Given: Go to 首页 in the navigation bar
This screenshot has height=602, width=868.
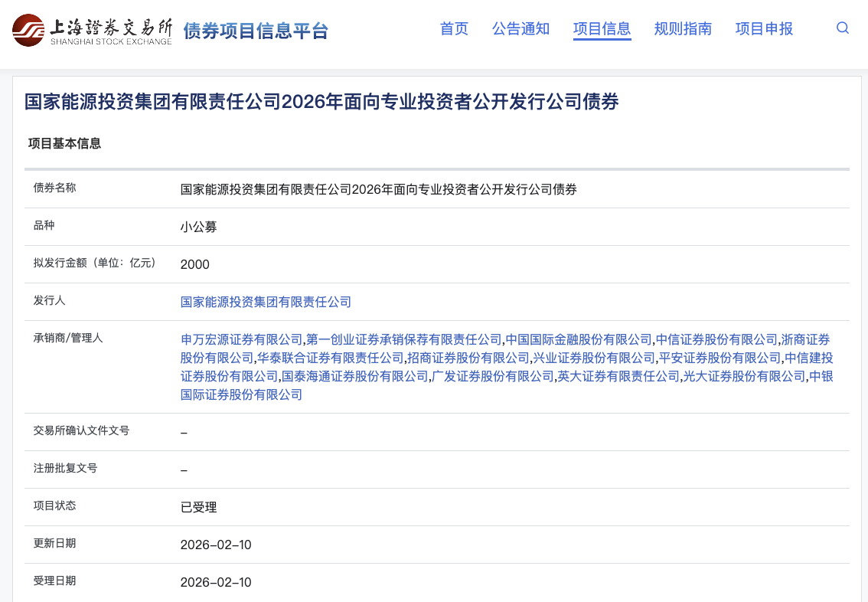Looking at the screenshot, I should 453,28.
